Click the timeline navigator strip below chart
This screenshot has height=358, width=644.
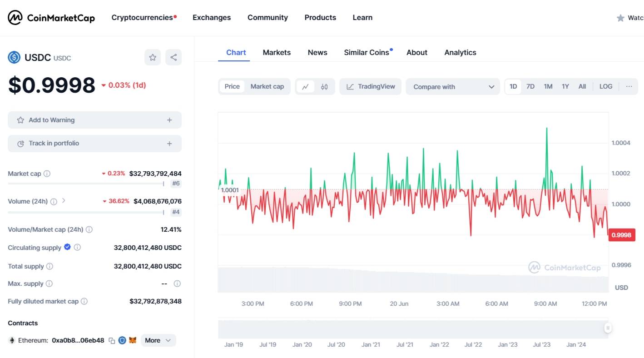[x=413, y=329]
